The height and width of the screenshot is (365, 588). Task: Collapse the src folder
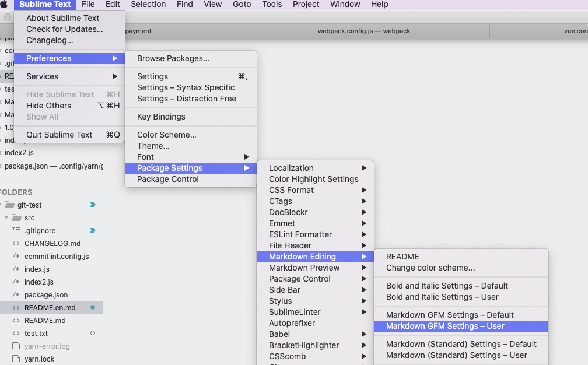pos(6,218)
